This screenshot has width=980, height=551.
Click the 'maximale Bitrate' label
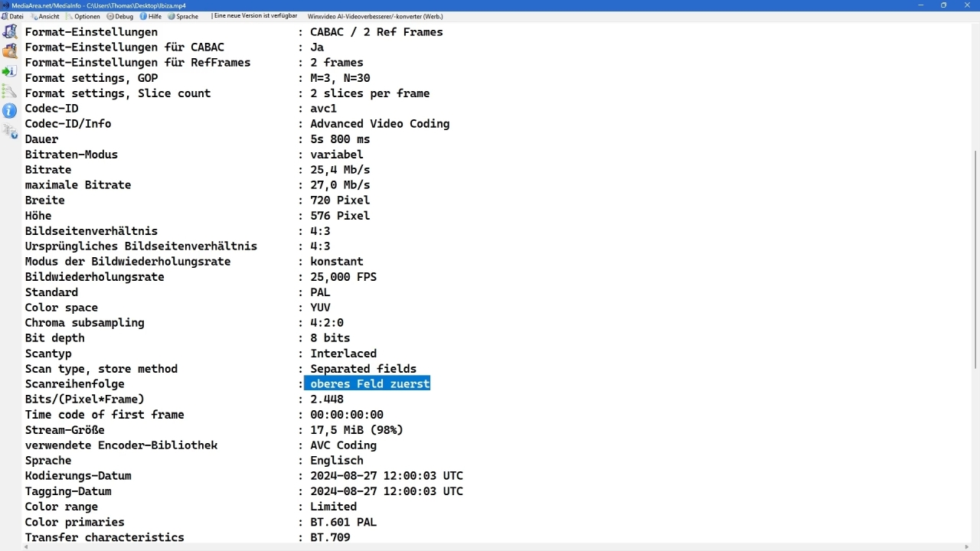pos(78,185)
